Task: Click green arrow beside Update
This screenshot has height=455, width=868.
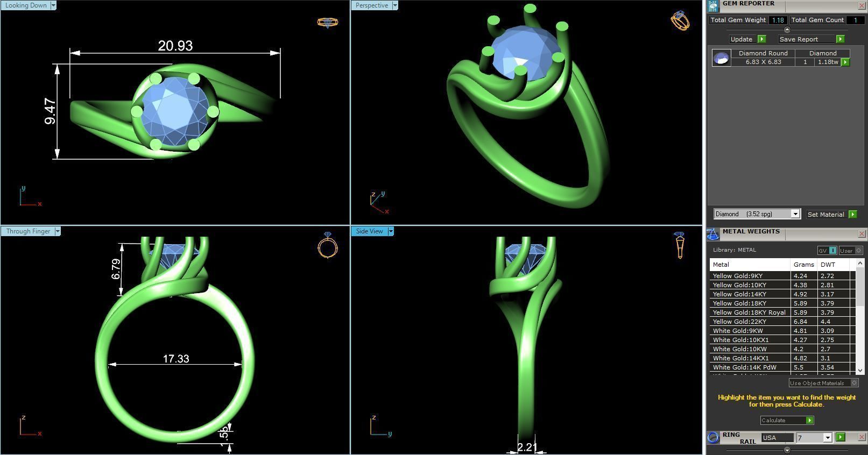Action: (x=761, y=39)
